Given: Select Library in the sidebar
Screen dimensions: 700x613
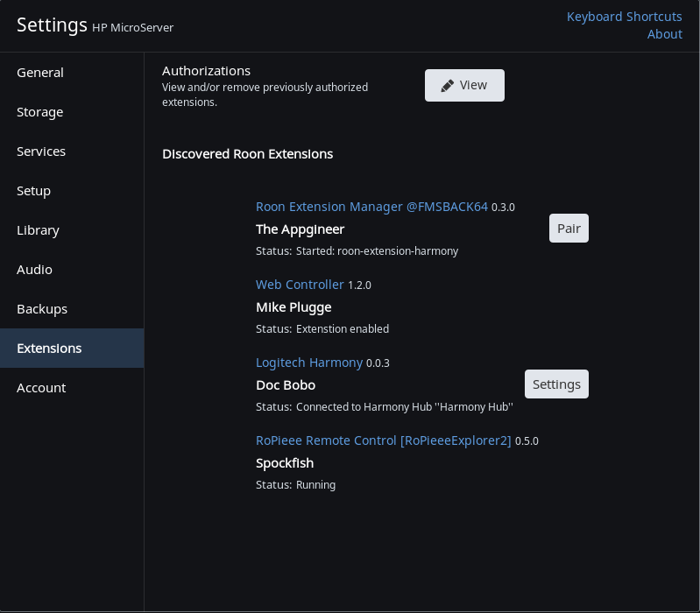Looking at the screenshot, I should pos(72,230).
